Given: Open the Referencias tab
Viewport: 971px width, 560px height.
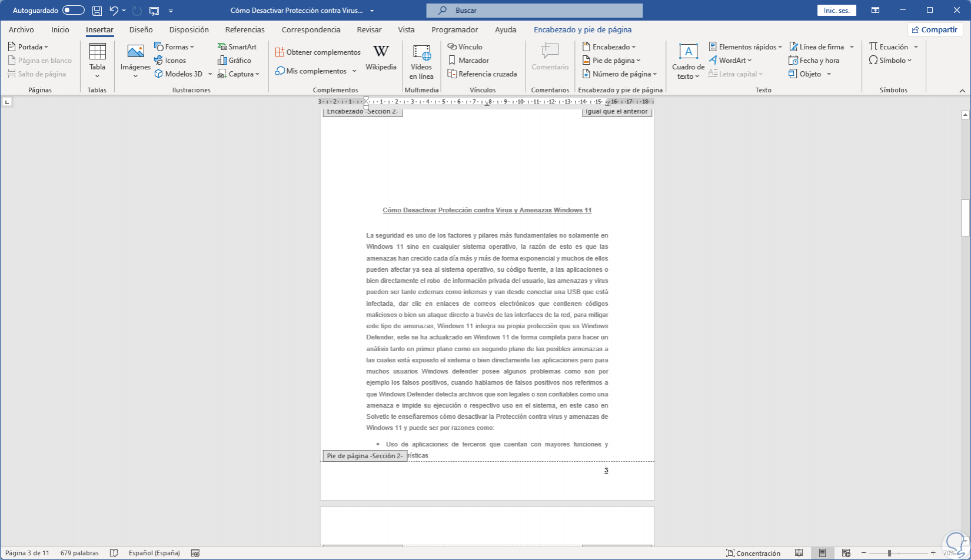Looking at the screenshot, I should pos(245,29).
